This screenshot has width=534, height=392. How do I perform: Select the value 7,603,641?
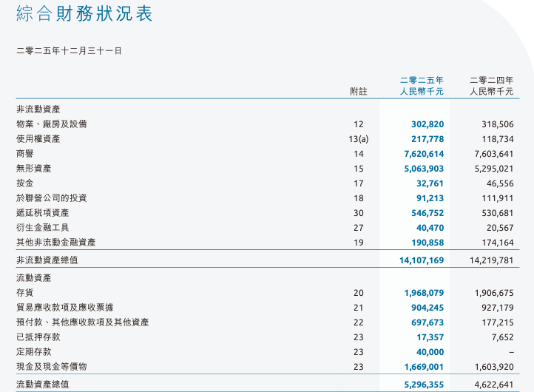(494, 154)
